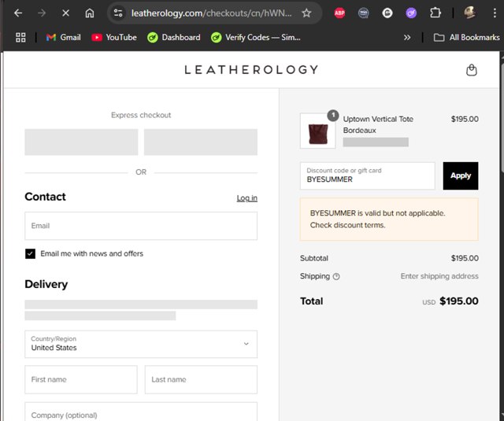Click the second express checkout placeholder button
This screenshot has height=421, width=504.
(x=201, y=142)
